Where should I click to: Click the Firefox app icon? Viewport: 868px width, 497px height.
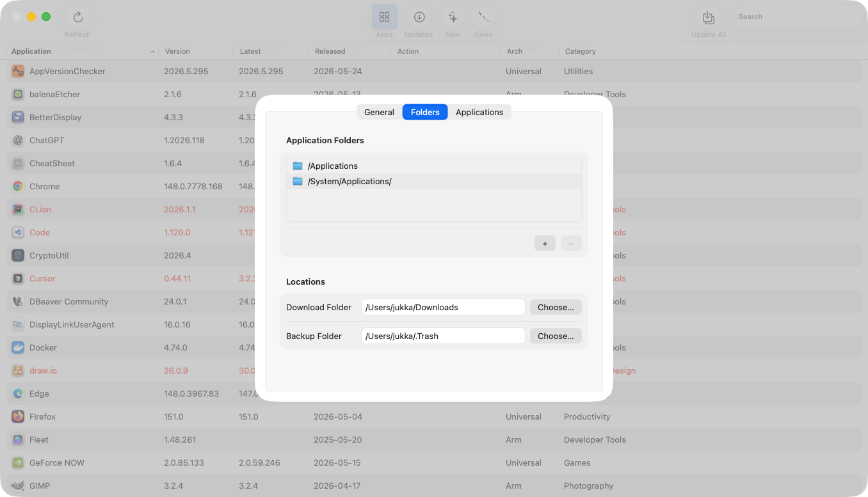(18, 416)
